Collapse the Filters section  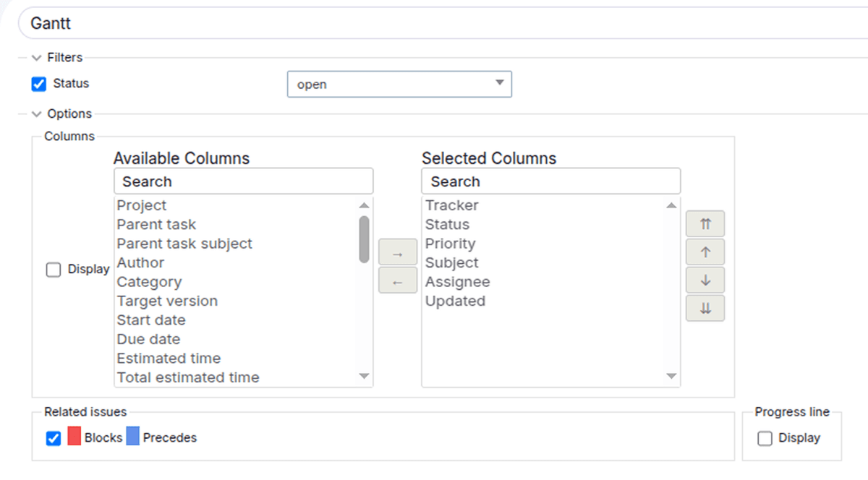point(35,57)
